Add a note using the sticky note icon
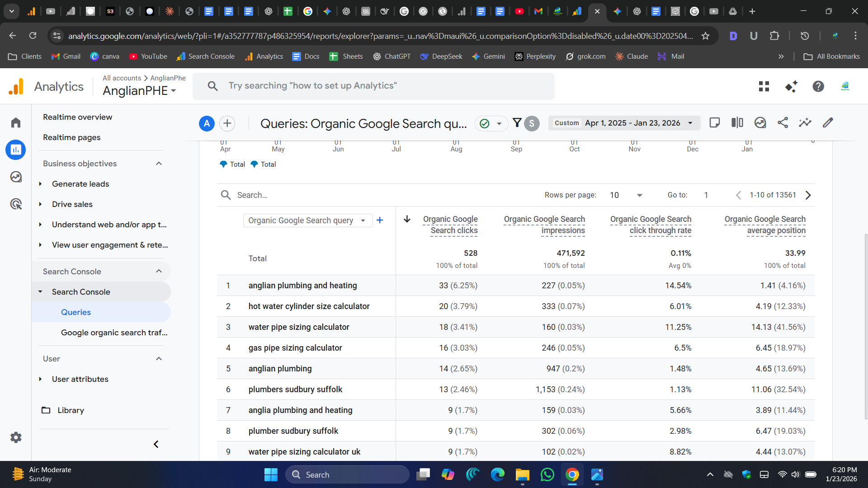The width and height of the screenshot is (868, 488). [x=715, y=122]
